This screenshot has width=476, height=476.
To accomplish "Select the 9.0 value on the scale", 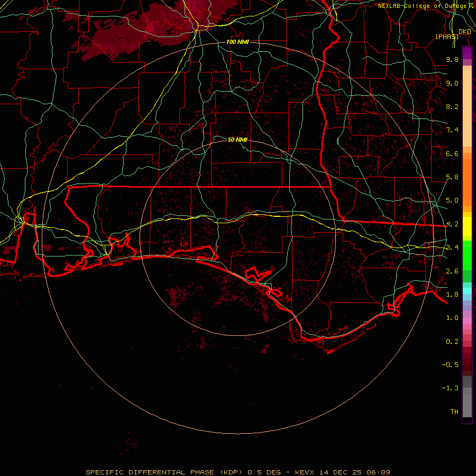I will [x=452, y=83].
